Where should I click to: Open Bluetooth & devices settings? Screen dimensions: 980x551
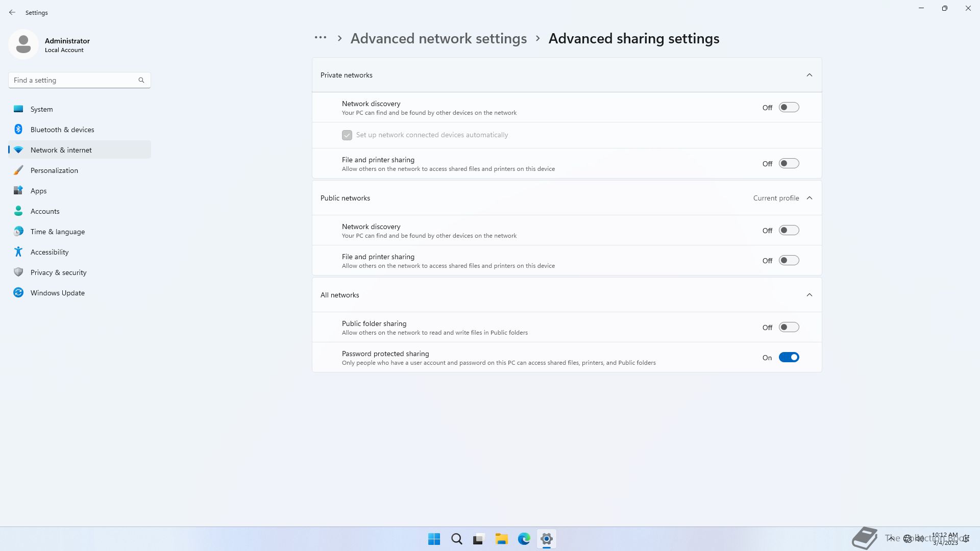tap(62, 130)
